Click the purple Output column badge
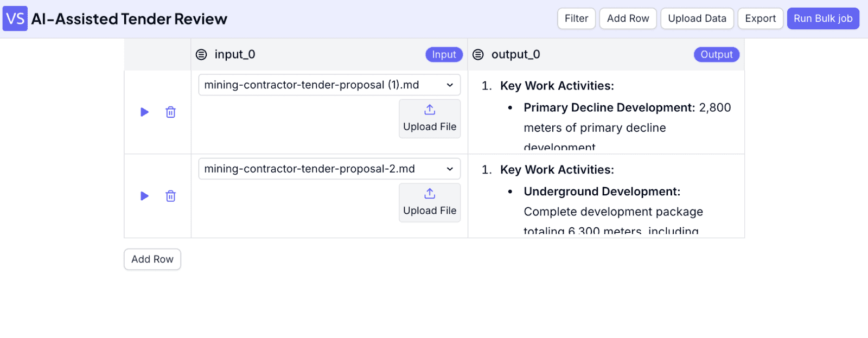 716,54
